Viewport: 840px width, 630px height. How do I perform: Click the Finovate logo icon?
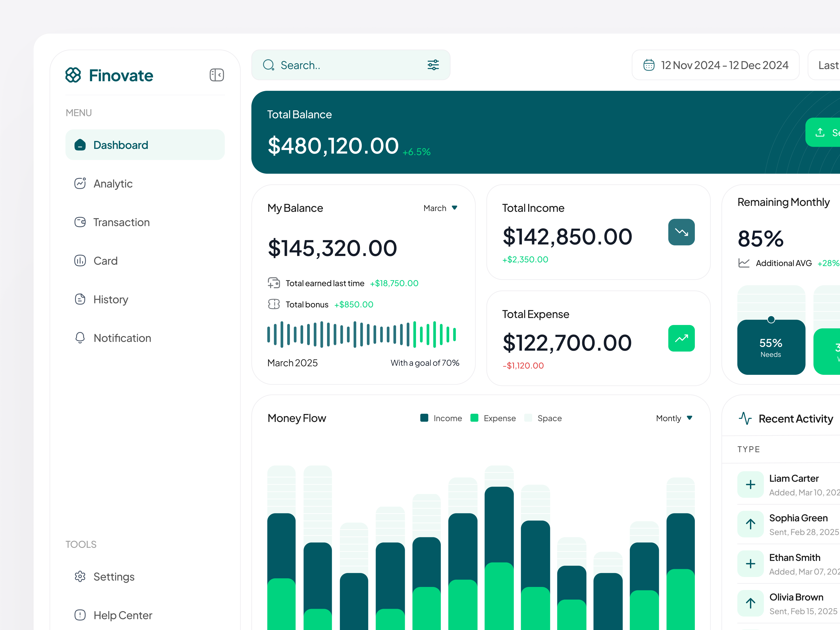coord(73,75)
